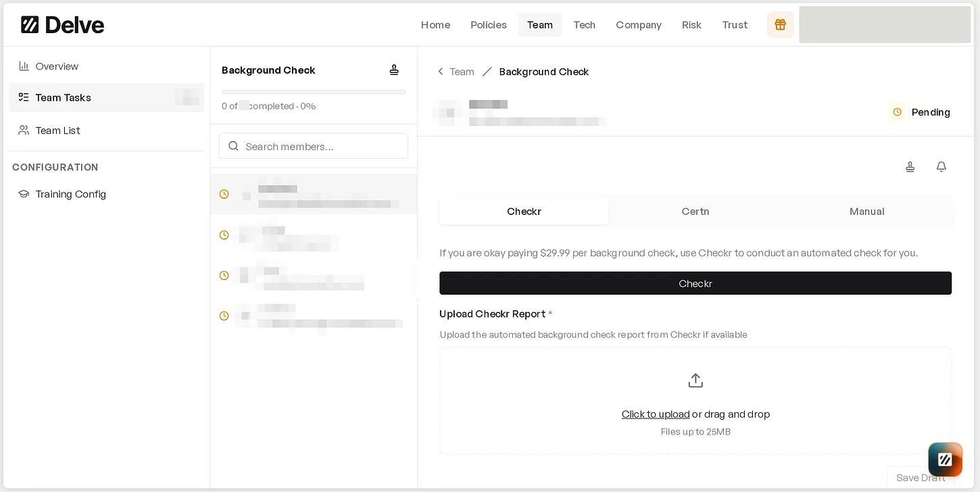Click the Background Check panel heading
980x492 pixels.
coord(268,70)
